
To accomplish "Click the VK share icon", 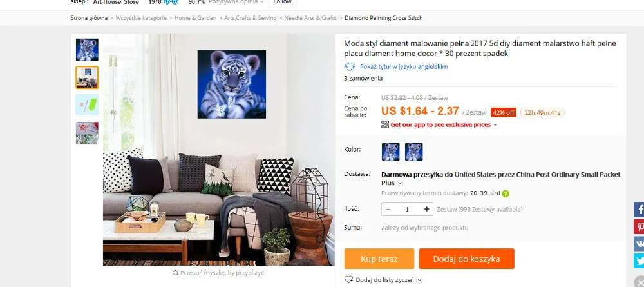I will tap(639, 244).
